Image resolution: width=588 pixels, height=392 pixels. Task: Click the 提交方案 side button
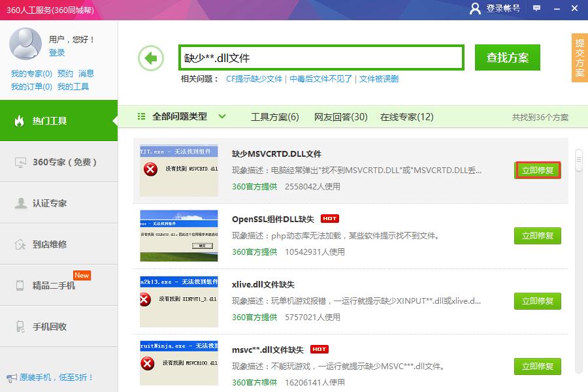click(580, 57)
